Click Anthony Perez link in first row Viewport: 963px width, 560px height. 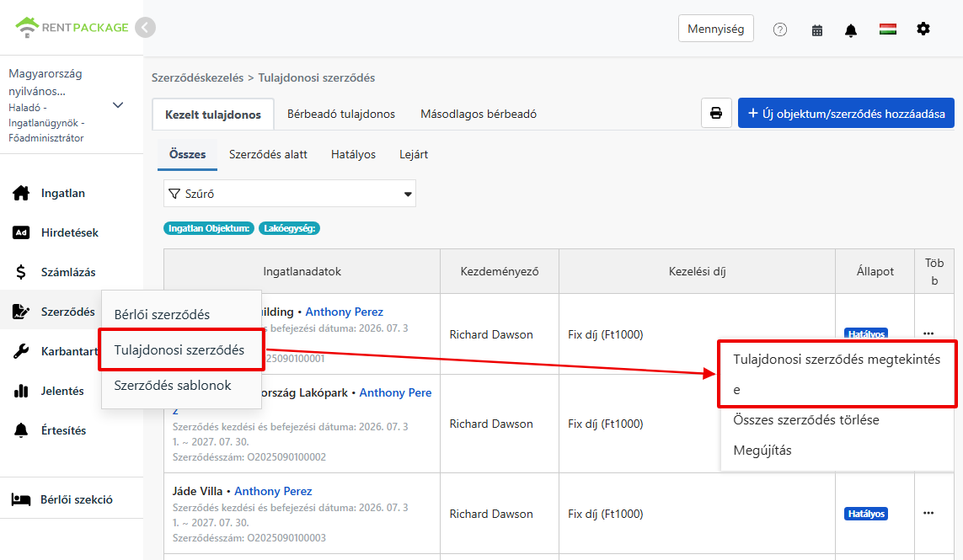point(344,312)
